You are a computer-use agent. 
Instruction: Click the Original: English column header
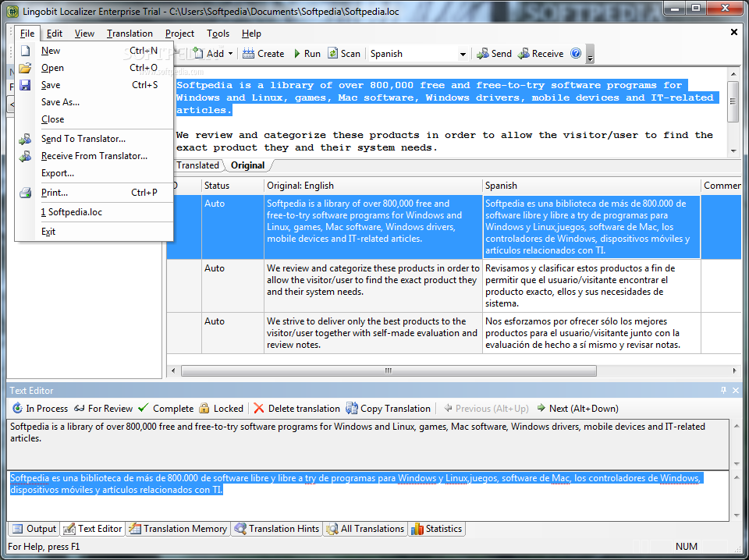click(x=373, y=185)
